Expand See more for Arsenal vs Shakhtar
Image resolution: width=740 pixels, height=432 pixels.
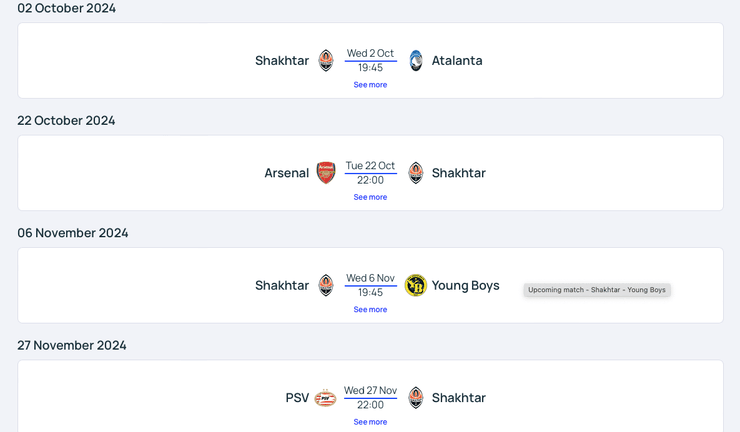(370, 197)
